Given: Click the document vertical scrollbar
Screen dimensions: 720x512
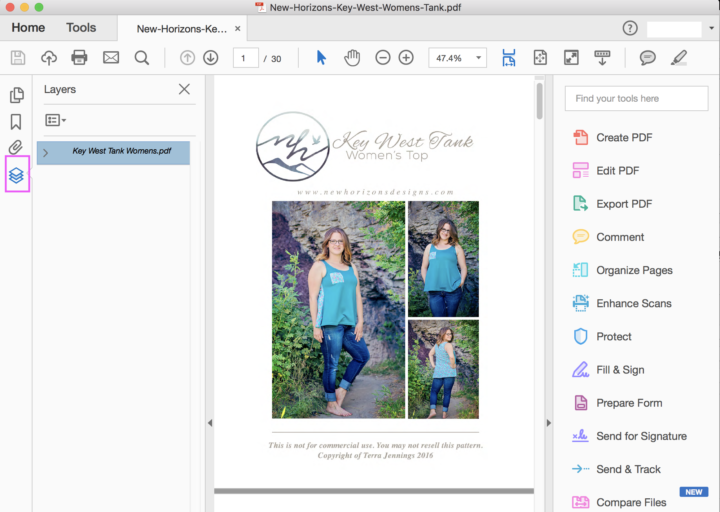Looking at the screenshot, I should (x=540, y=100).
